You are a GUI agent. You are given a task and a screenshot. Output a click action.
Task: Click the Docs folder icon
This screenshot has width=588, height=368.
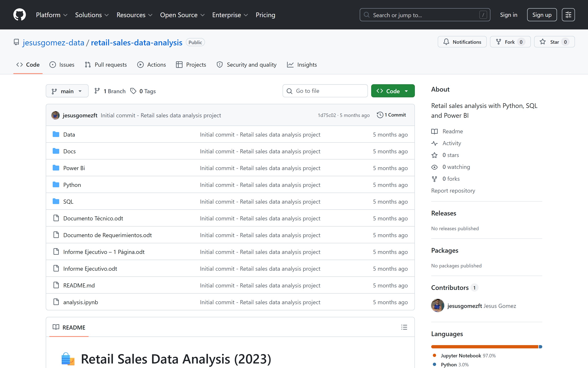[56, 151]
